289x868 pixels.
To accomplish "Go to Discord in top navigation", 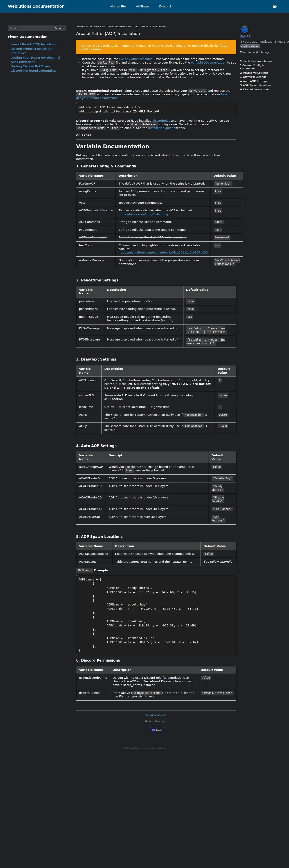I will pos(165,6).
